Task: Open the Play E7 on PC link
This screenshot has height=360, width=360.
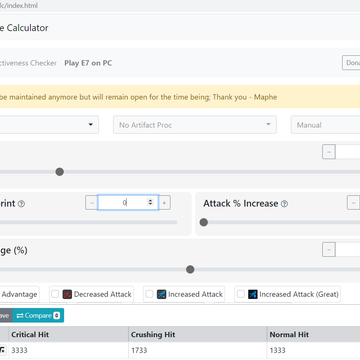Action: [88, 63]
